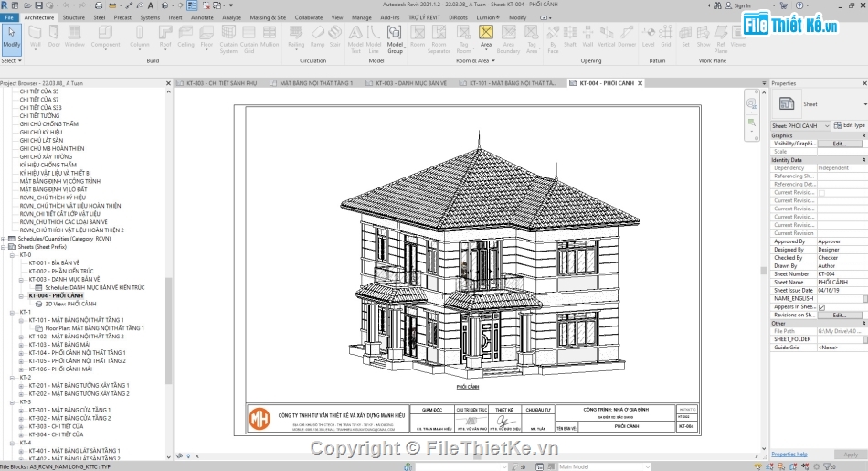Viewport: 868px width, 471px height.
Task: Click the Component tool icon
Action: 105,37
